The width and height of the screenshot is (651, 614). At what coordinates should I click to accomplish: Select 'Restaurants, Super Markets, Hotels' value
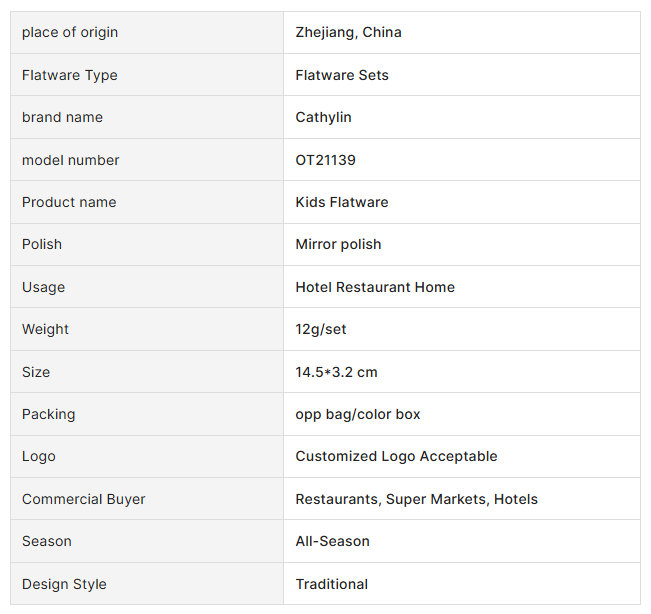point(416,499)
